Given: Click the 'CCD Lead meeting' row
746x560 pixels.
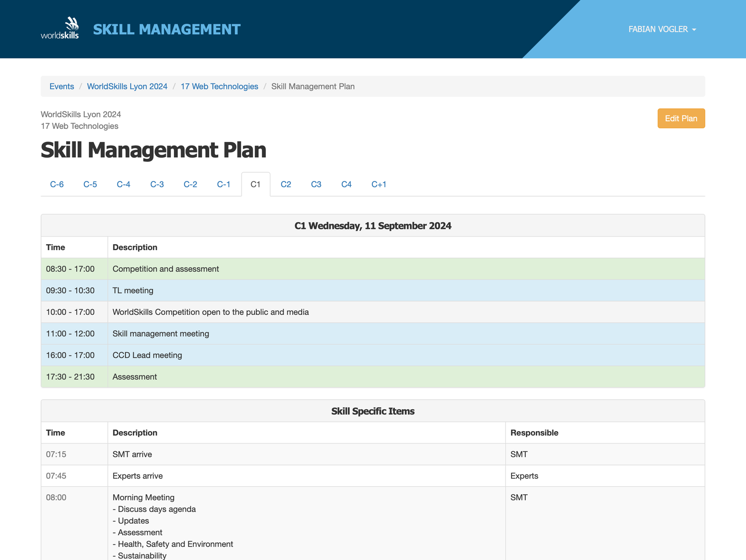Looking at the screenshot, I should tap(372, 355).
